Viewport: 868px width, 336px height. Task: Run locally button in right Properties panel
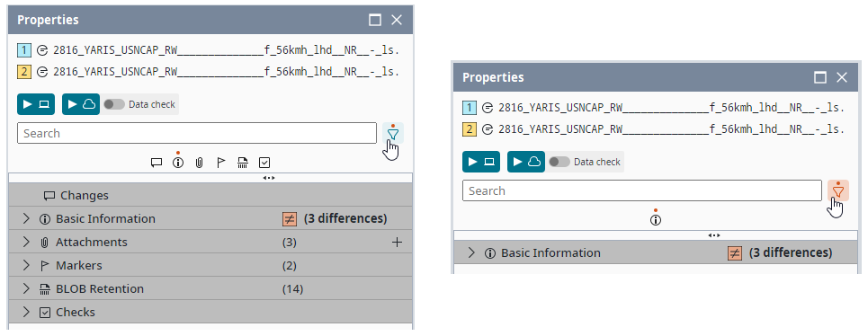(x=481, y=162)
